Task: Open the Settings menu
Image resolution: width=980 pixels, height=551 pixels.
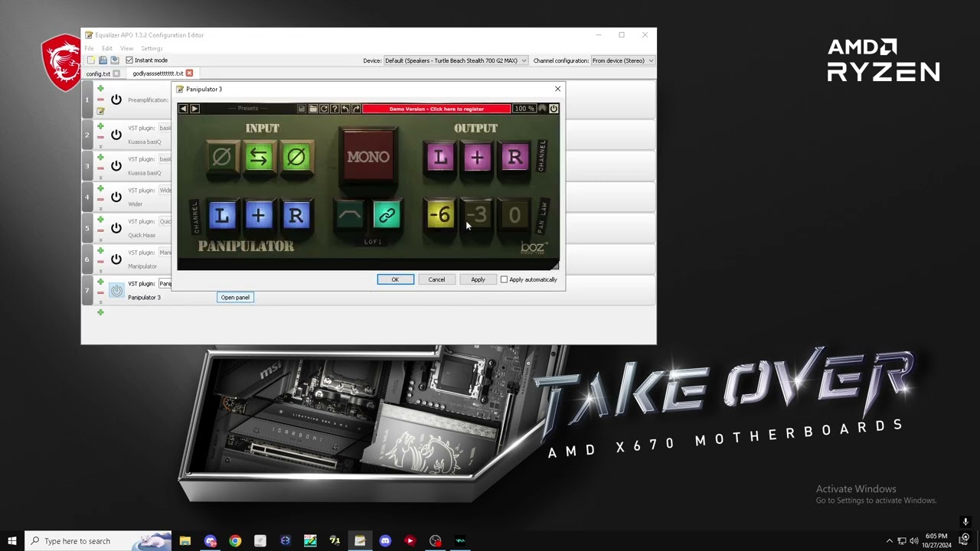Action: [152, 48]
